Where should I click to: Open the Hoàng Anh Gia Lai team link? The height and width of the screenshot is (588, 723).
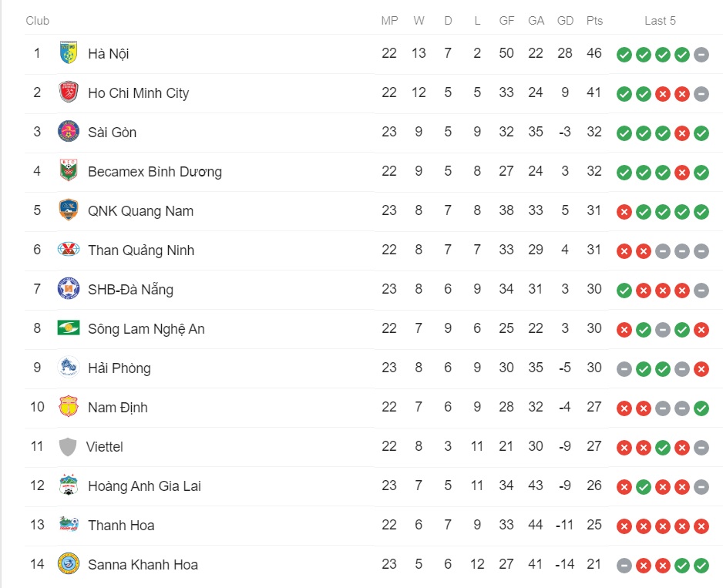tap(144, 486)
